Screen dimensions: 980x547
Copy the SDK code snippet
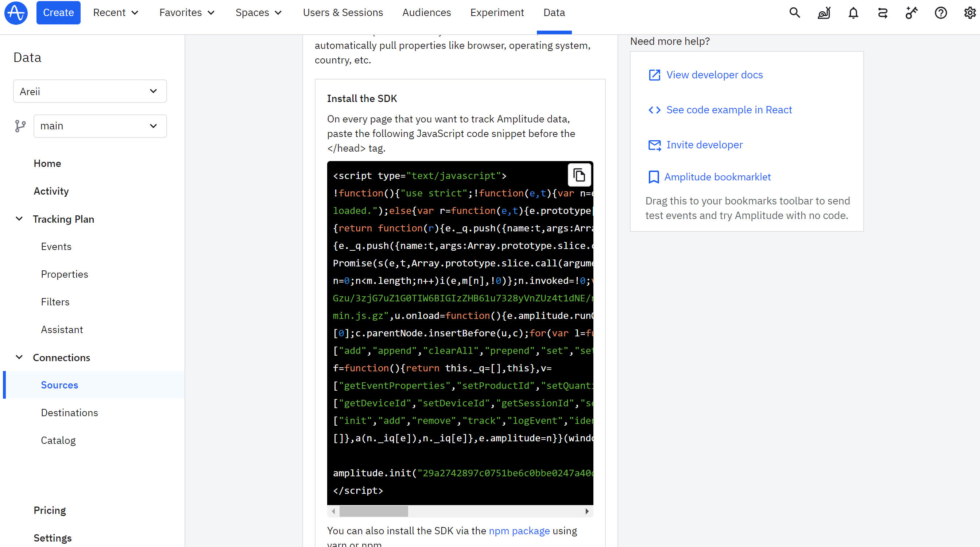click(579, 175)
